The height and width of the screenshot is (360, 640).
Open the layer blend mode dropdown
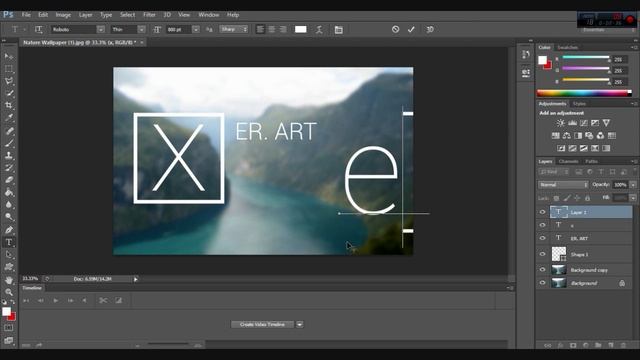pyautogui.click(x=563, y=185)
